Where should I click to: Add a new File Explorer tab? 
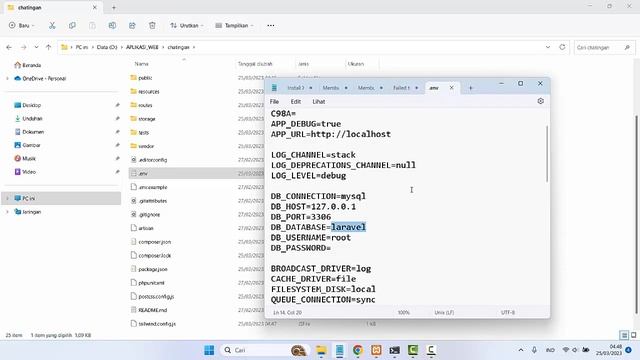click(x=114, y=7)
